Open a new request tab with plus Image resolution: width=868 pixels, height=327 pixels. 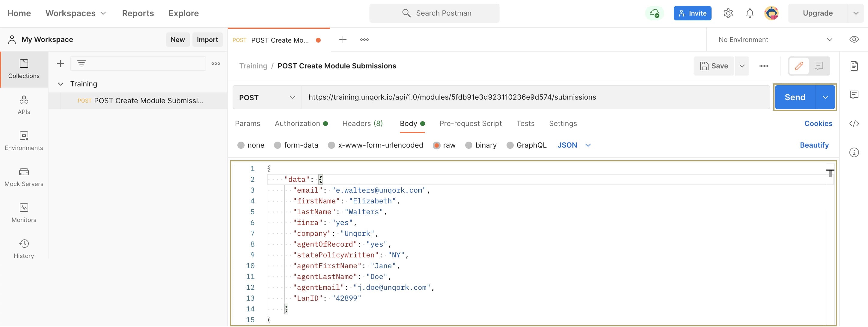(x=343, y=39)
